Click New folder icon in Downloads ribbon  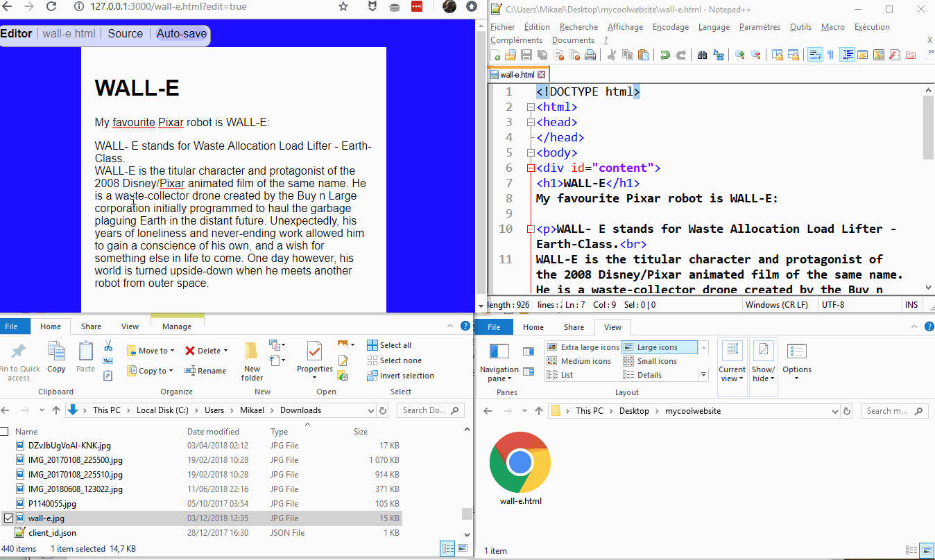point(252,361)
